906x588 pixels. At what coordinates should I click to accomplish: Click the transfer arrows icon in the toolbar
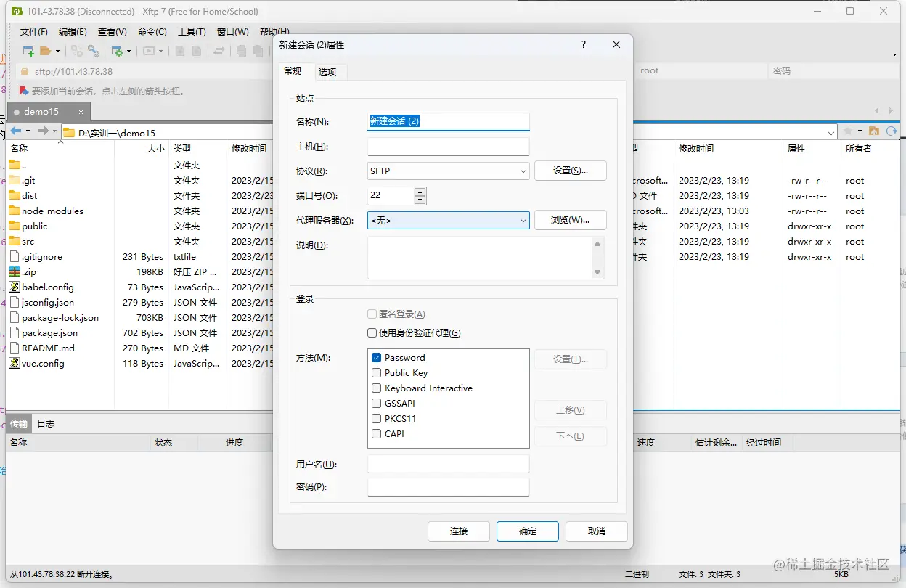[x=219, y=51]
